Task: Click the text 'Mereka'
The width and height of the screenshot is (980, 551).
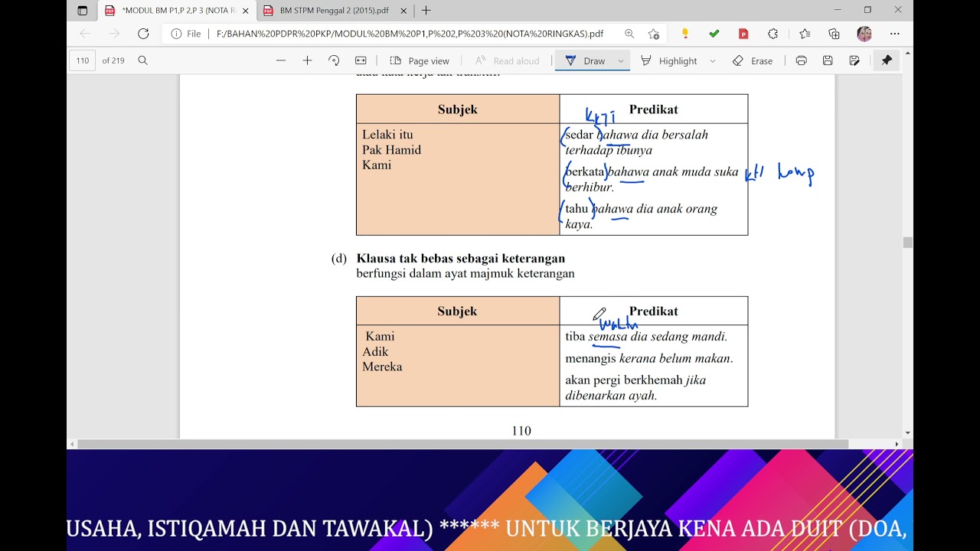Action: 382,367
